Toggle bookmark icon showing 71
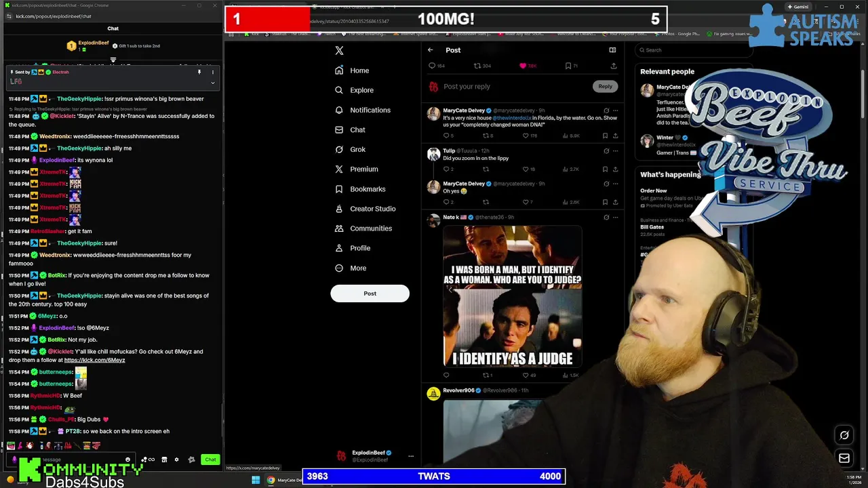 pyautogui.click(x=568, y=66)
